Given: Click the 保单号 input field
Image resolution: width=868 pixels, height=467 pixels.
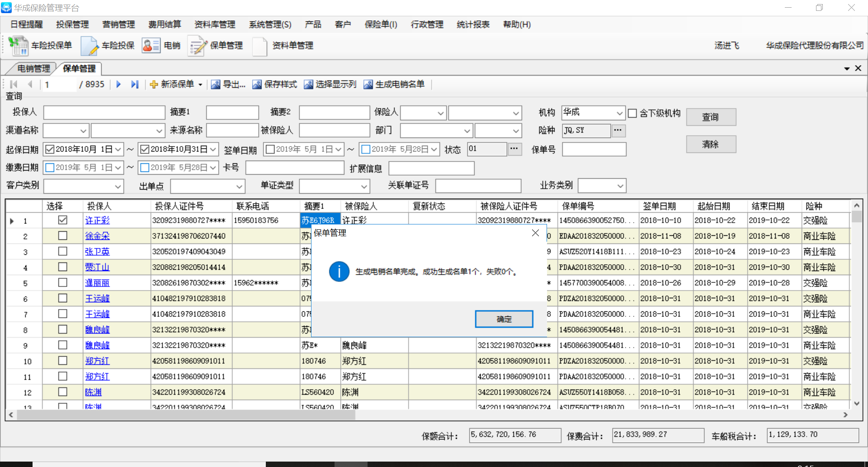Looking at the screenshot, I should 594,149.
